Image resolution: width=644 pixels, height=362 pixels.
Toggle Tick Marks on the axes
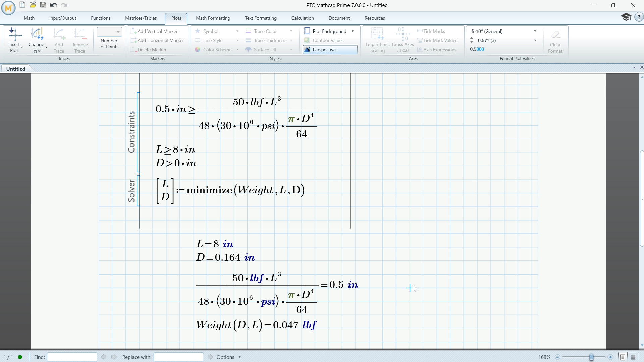click(431, 31)
